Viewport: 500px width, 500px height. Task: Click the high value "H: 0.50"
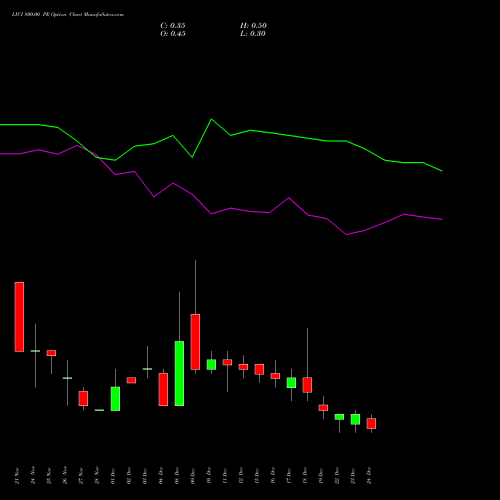click(253, 26)
